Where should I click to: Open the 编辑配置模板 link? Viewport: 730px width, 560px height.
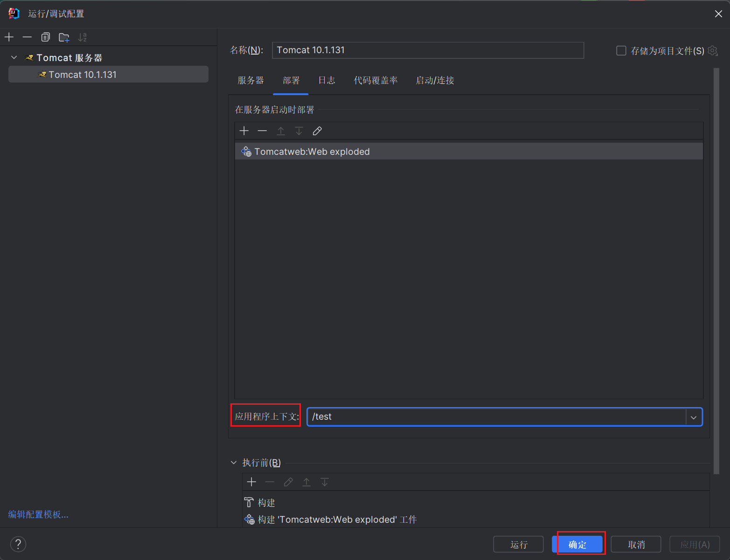point(38,514)
